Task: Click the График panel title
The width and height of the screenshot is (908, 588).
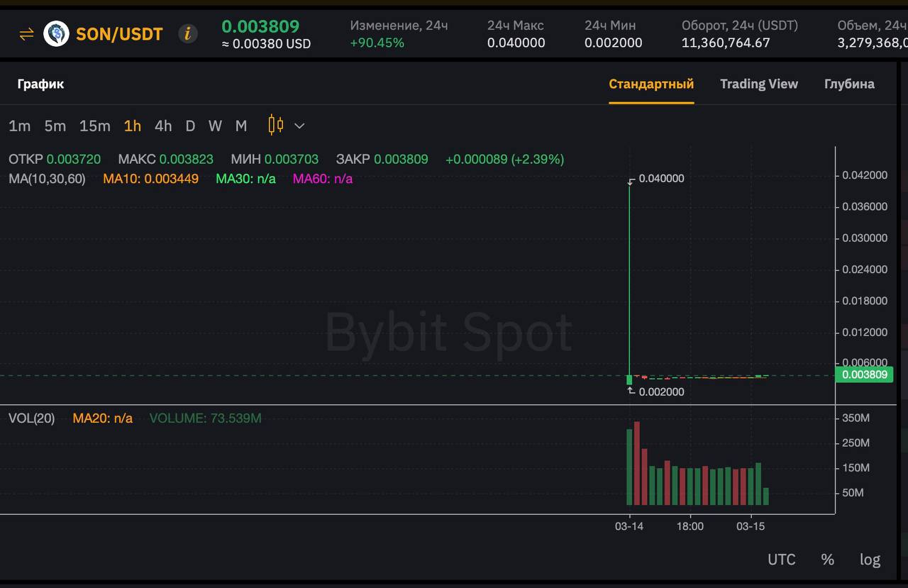Action: point(40,84)
